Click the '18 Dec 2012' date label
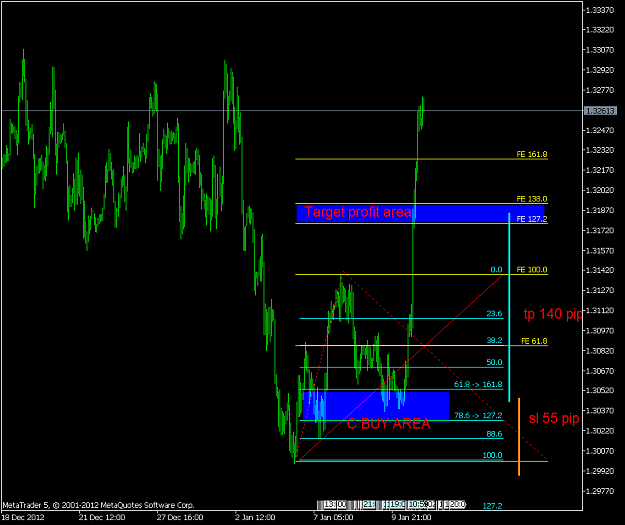 point(23,517)
